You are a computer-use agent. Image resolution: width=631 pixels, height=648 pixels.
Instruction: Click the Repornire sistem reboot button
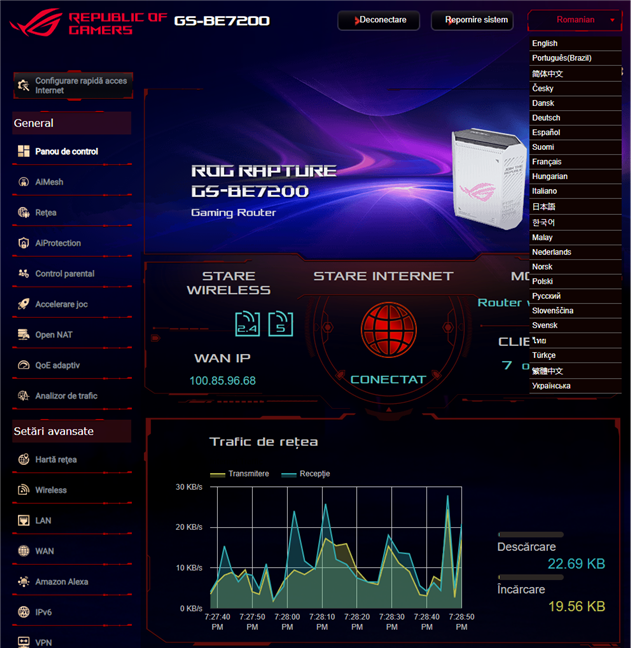click(472, 20)
